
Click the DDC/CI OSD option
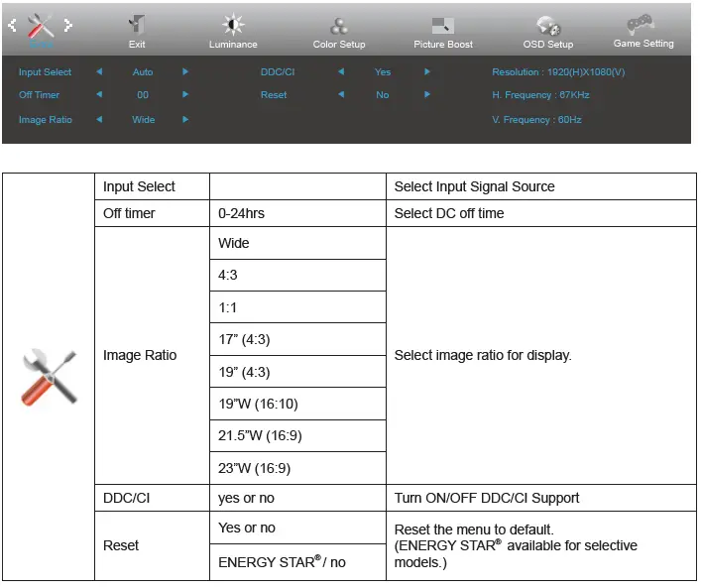coord(278,72)
